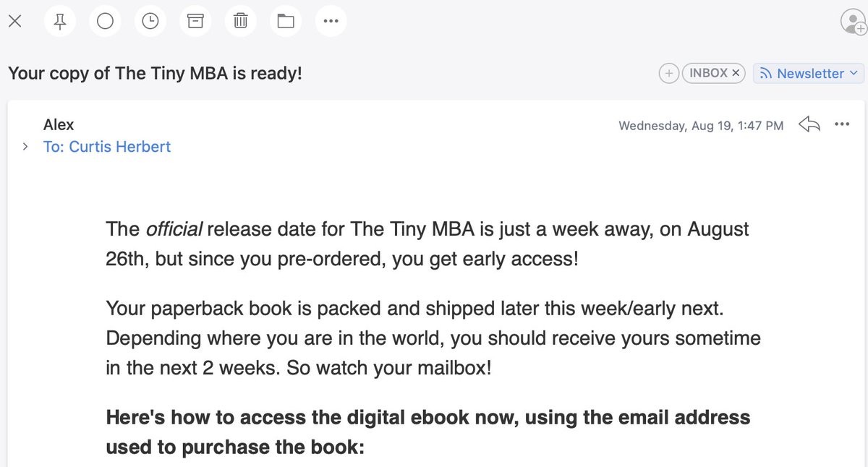Close the open email view
The image size is (868, 467).
tap(14, 21)
